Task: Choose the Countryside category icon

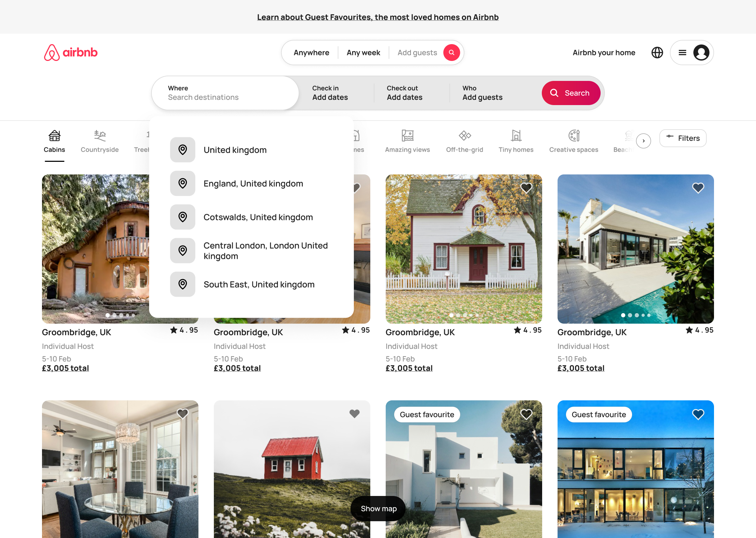Action: (x=100, y=136)
